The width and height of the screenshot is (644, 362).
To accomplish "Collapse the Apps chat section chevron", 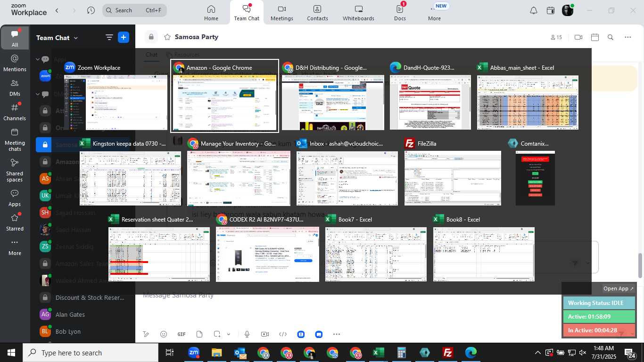I will 38,59.
